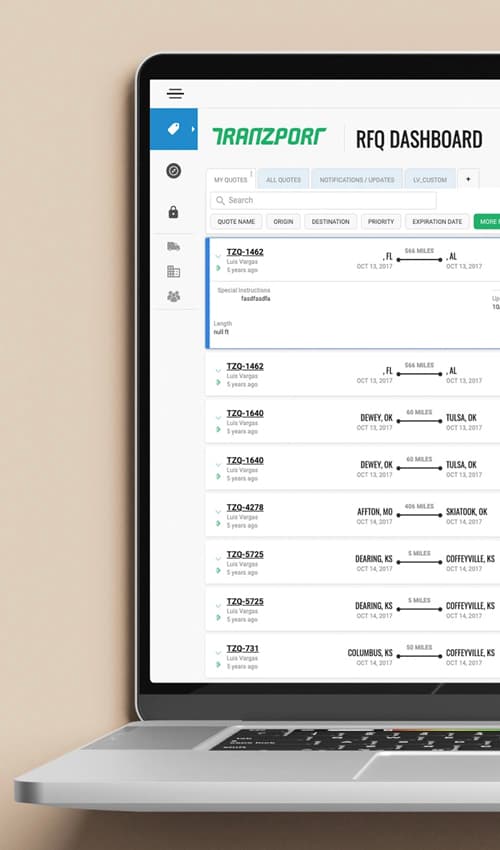Add a new tab with plus icon
The image size is (500, 850).
469,179
